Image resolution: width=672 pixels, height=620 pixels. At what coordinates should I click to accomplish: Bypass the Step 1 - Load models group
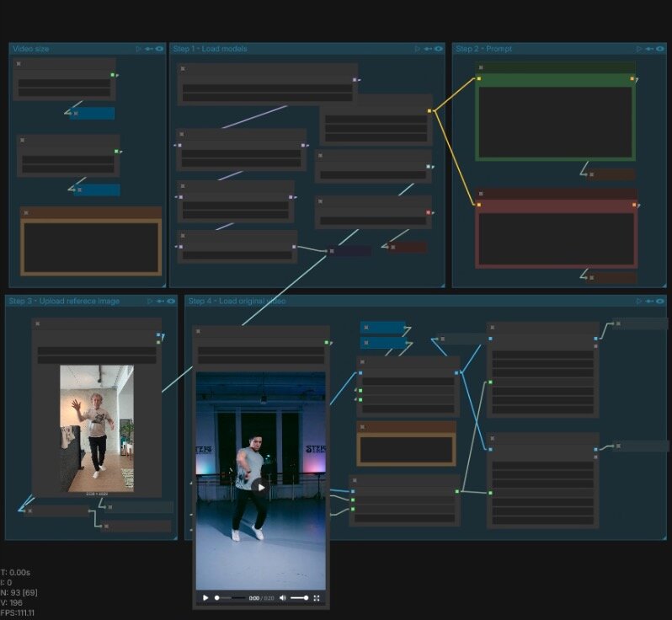point(428,49)
